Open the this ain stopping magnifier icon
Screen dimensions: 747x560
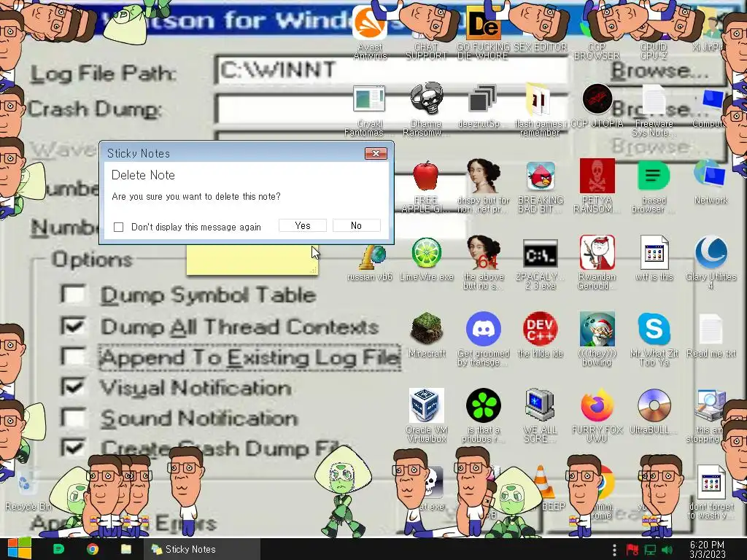[x=710, y=405]
